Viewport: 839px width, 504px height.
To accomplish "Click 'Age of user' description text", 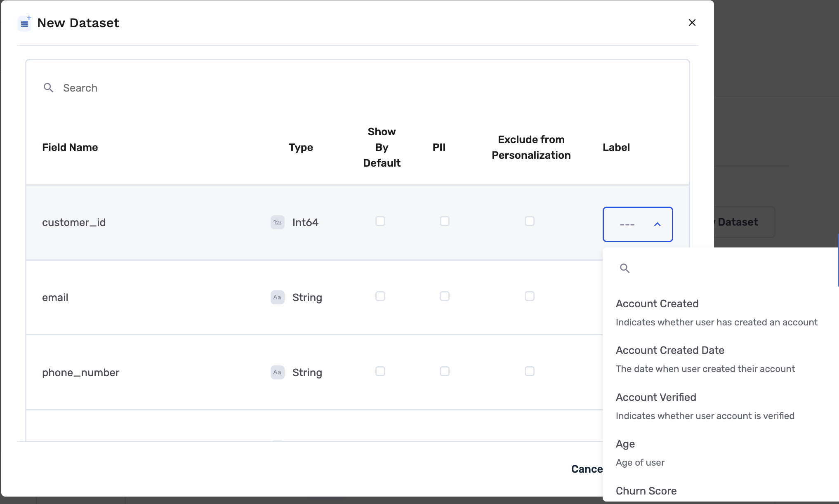I will click(640, 462).
